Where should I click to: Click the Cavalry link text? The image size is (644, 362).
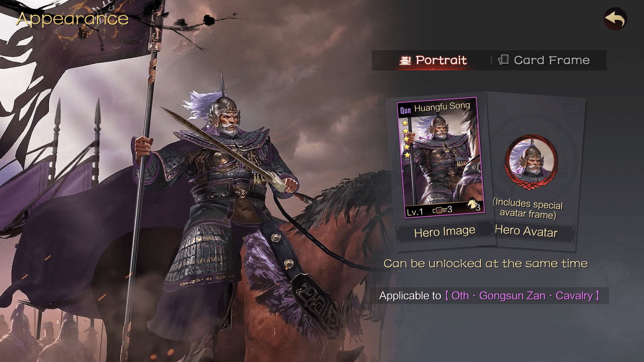[574, 296]
